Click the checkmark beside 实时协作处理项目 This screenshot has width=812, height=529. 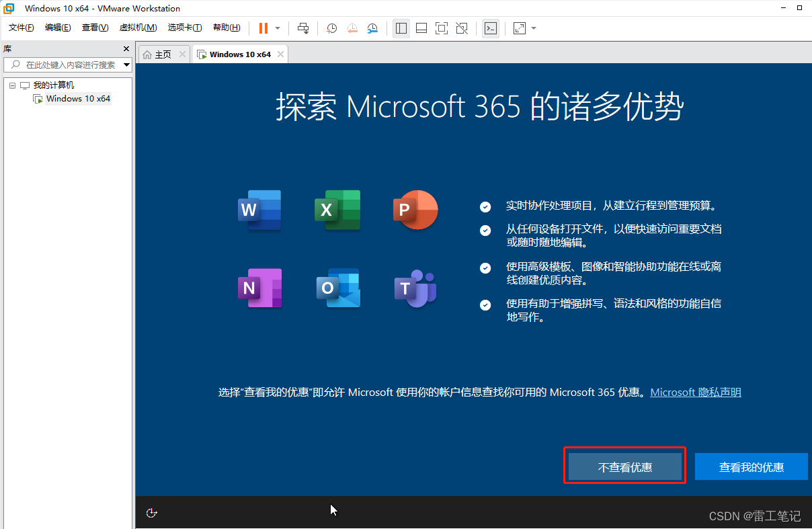485,207
